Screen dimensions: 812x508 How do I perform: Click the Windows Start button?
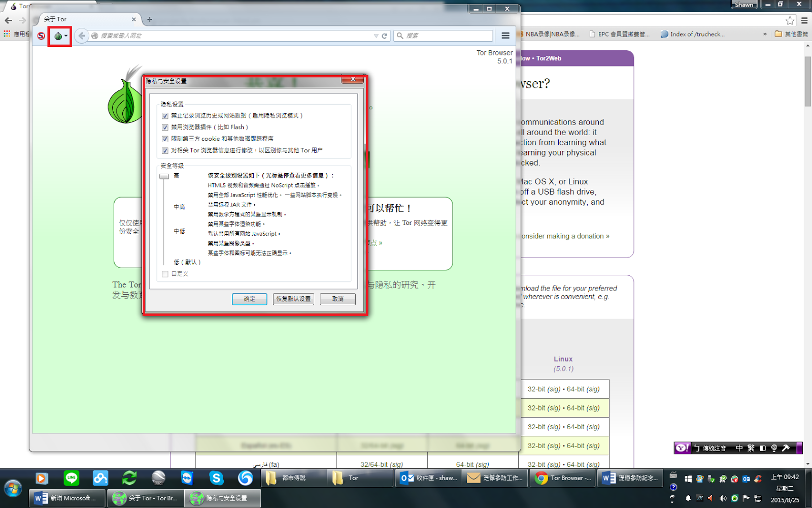13,489
